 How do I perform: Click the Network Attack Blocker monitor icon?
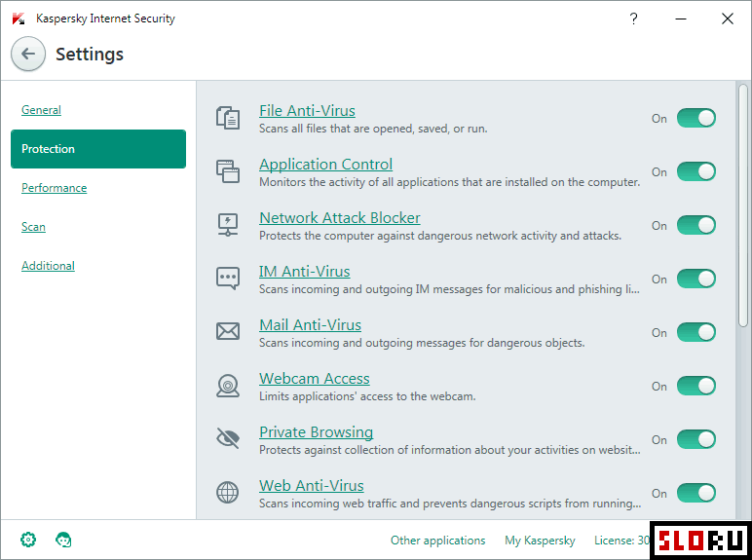click(x=228, y=225)
